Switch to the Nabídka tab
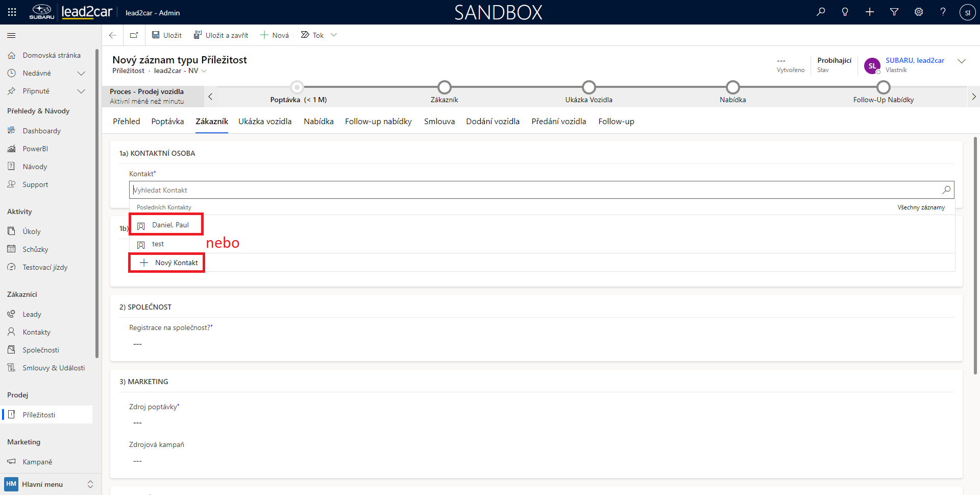 click(318, 122)
